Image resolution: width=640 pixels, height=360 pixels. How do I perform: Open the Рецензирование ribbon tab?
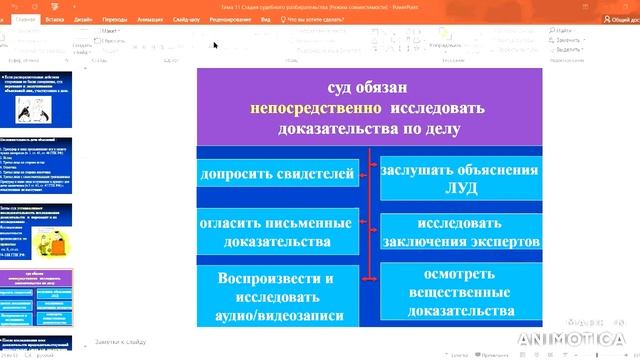point(230,19)
